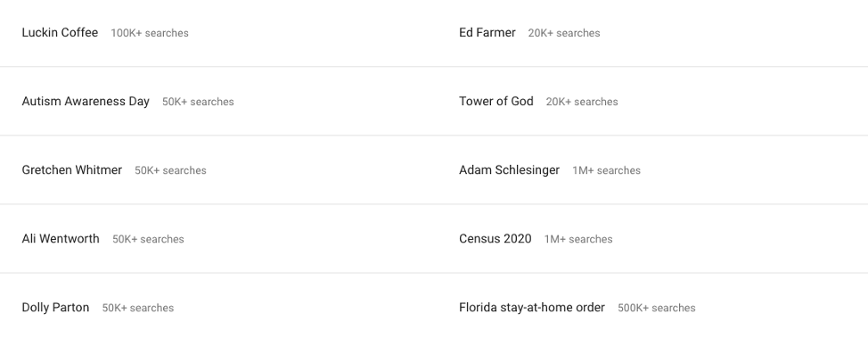Click 50K+ searches label for Autism Awareness Day

198,102
